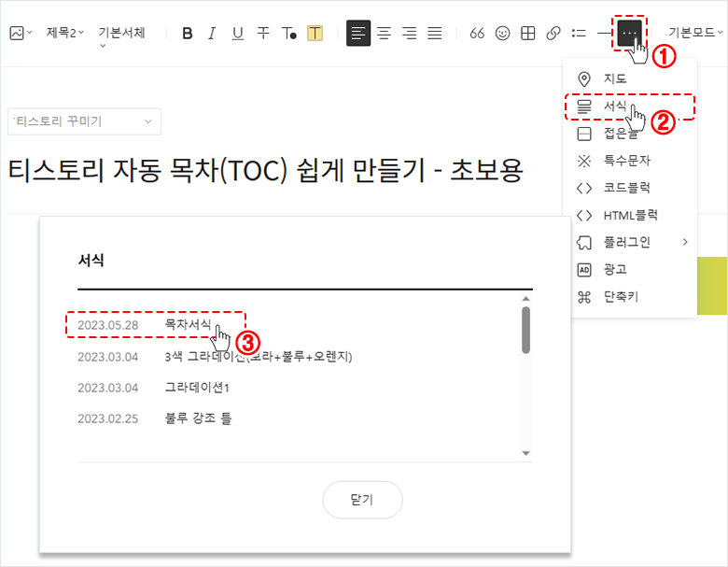The width and height of the screenshot is (728, 567).
Task: Expand the 플러그인 submenu arrow
Action: (x=685, y=242)
